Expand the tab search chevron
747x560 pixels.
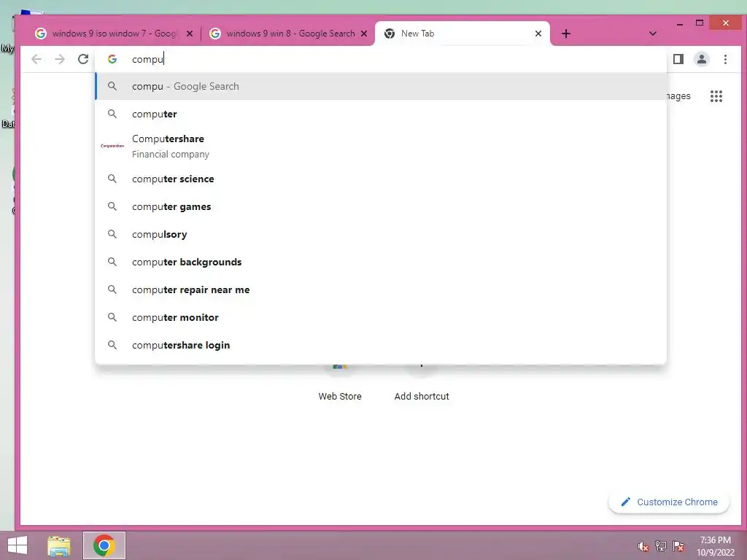pyautogui.click(x=653, y=34)
